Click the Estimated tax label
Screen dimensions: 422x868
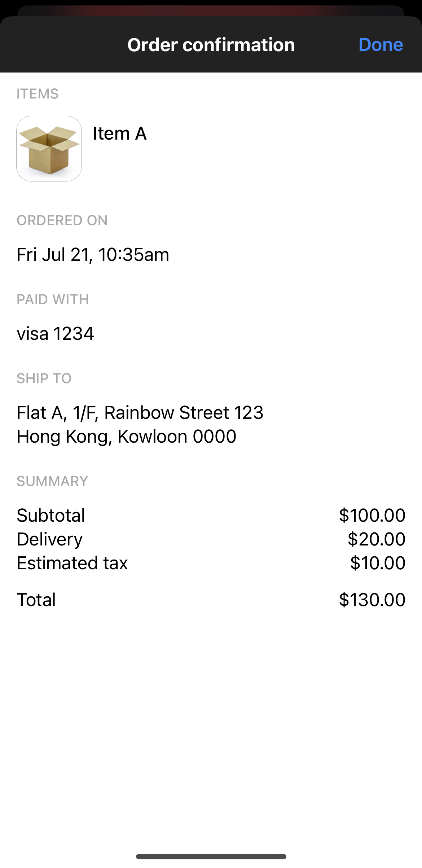[72, 563]
